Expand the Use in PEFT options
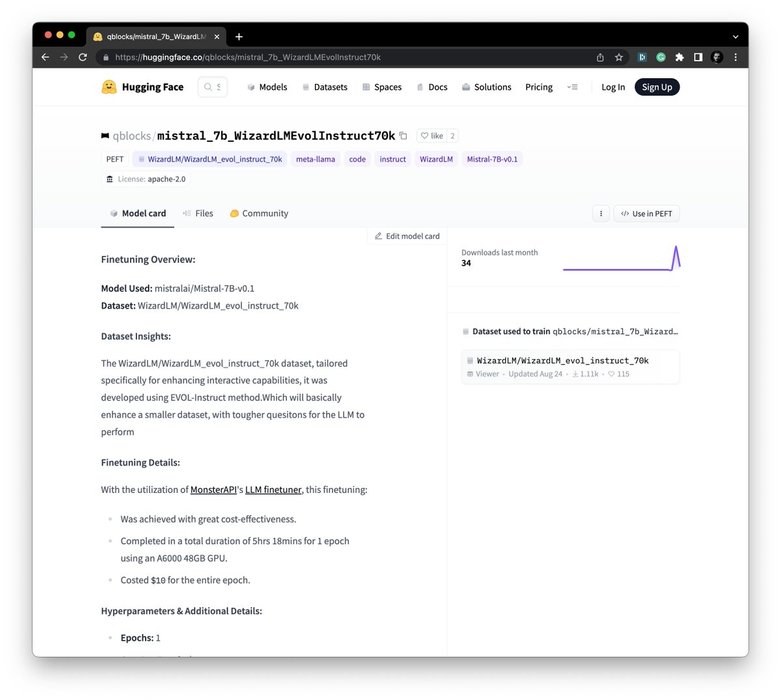This screenshot has height=700, width=781. [x=646, y=213]
